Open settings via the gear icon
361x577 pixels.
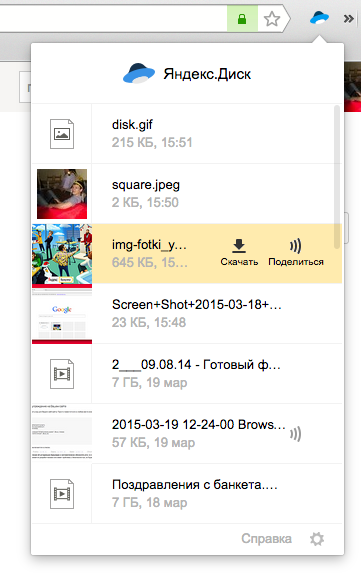pyautogui.click(x=317, y=539)
